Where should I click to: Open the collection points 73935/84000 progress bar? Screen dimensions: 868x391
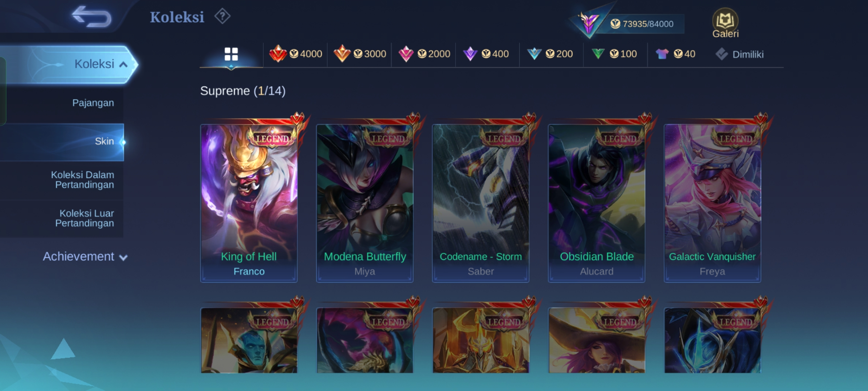[642, 24]
